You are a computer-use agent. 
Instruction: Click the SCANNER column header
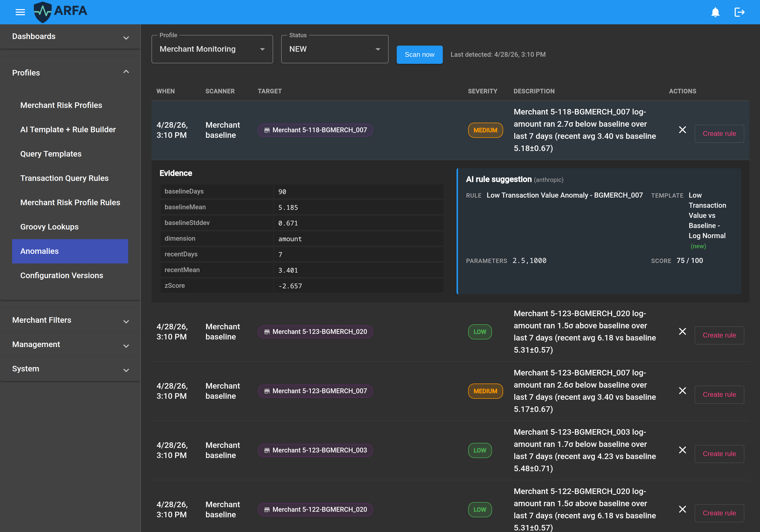[220, 91]
